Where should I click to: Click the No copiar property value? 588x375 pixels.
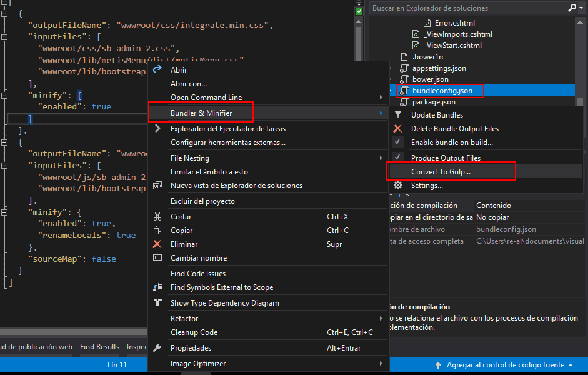pos(492,217)
